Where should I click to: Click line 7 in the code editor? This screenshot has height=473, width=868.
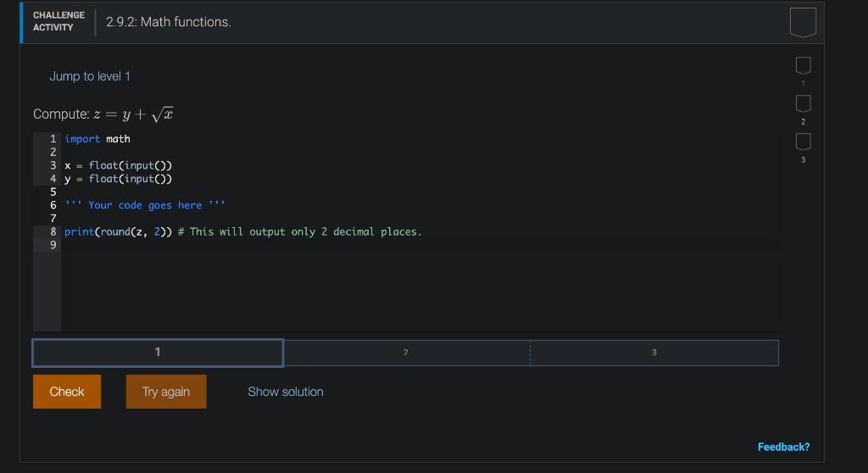click(420, 218)
